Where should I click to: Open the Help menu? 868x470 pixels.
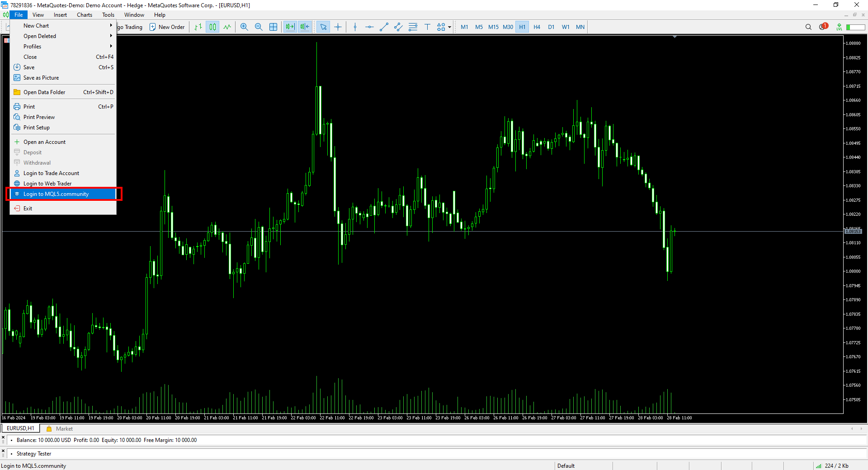click(160, 15)
